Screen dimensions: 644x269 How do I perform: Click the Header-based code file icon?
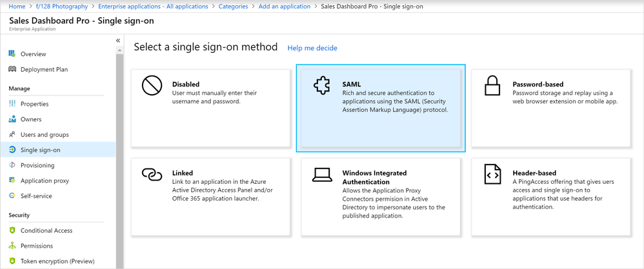[492, 175]
